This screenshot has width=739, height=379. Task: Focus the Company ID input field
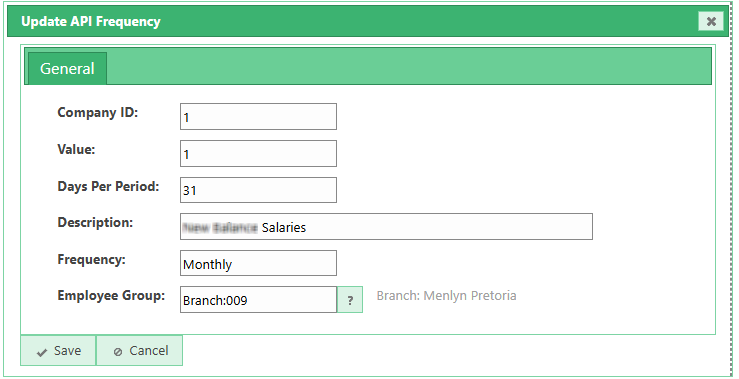point(258,116)
